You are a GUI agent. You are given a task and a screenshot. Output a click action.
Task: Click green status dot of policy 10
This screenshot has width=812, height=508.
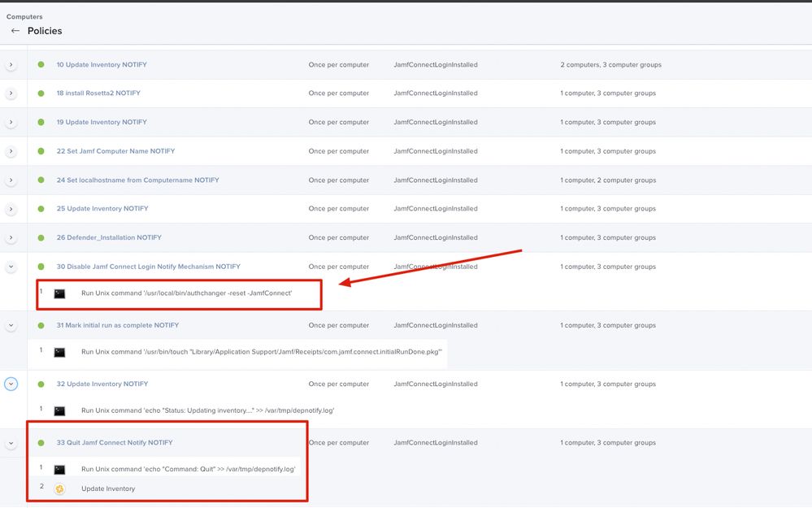[41, 65]
